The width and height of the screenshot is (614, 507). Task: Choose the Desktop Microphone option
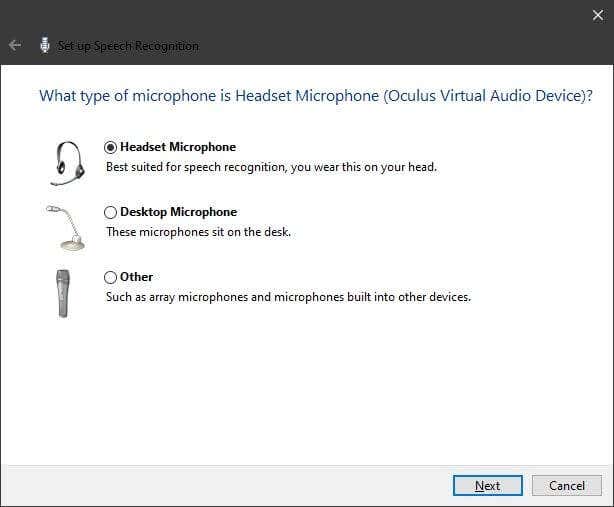tap(110, 212)
